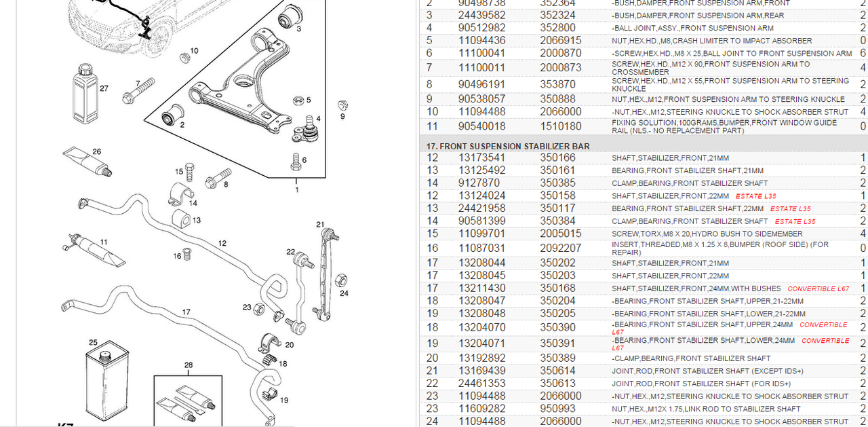Click part number 24439582
Image resolution: width=868 pixels, height=427 pixels.
pos(481,15)
